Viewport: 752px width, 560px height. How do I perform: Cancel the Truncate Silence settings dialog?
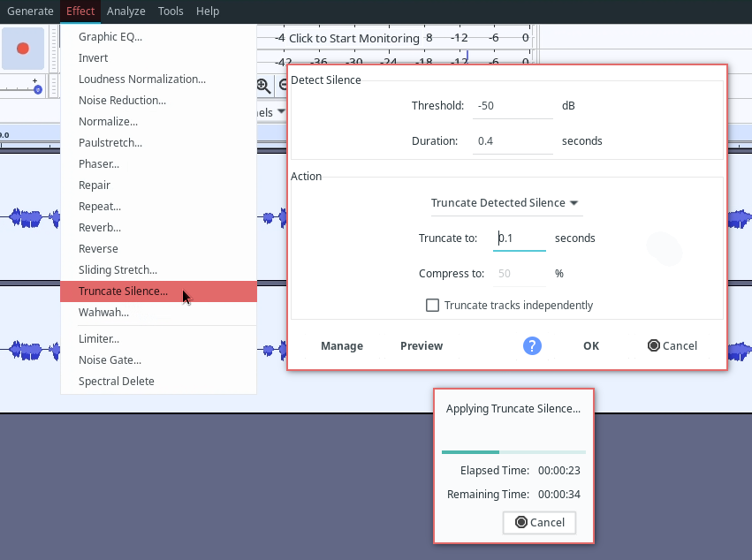[x=672, y=345]
